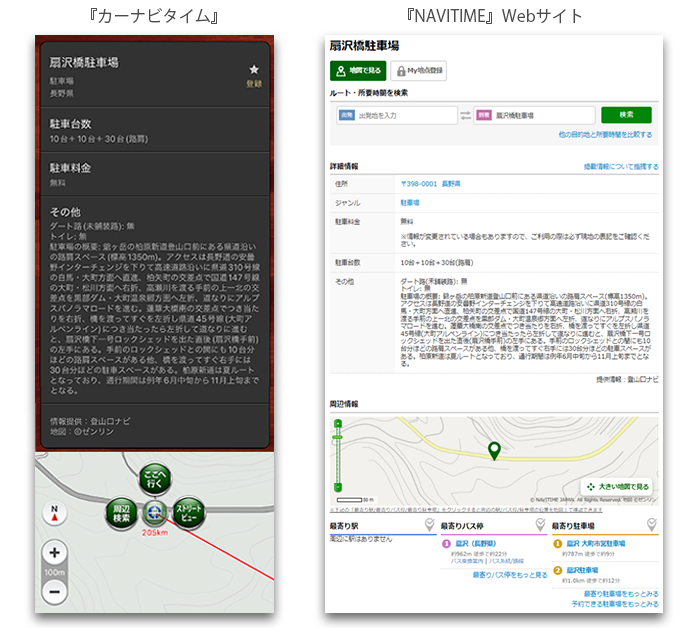
Task: Click the 駐車料金 heading in app panel
Action: point(71,168)
